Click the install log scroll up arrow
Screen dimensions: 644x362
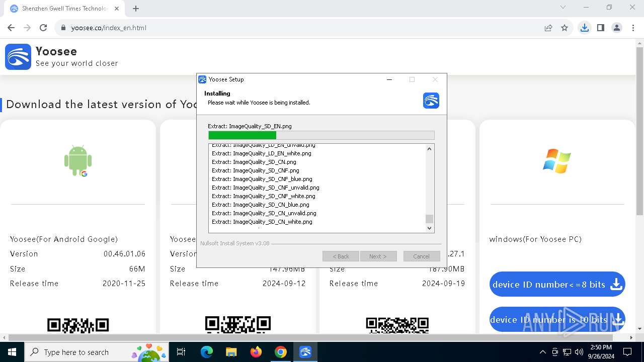point(429,149)
